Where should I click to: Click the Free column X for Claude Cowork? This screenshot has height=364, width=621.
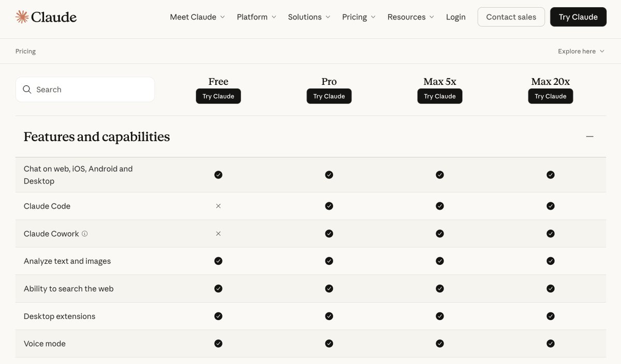[218, 234]
